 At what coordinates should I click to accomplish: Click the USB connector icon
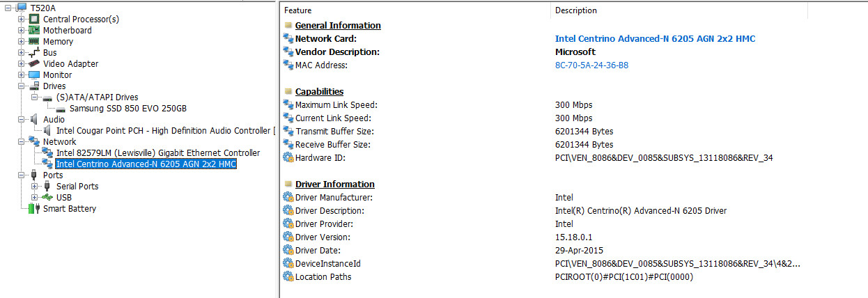[x=47, y=197]
